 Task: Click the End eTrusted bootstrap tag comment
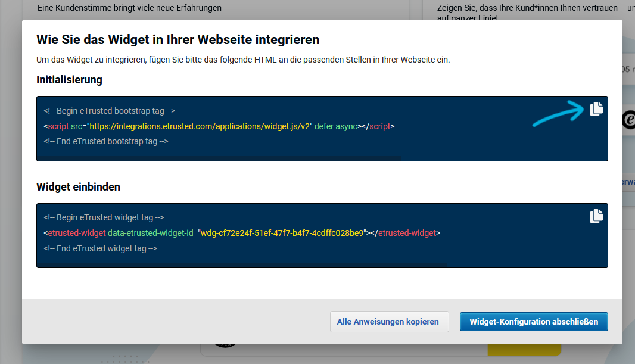tap(106, 141)
